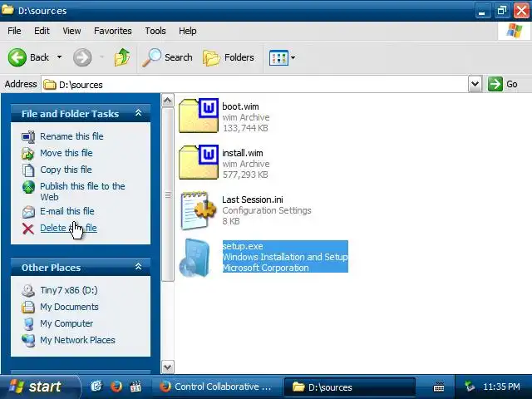Open the Edit menu
The width and height of the screenshot is (532, 399).
42,31
